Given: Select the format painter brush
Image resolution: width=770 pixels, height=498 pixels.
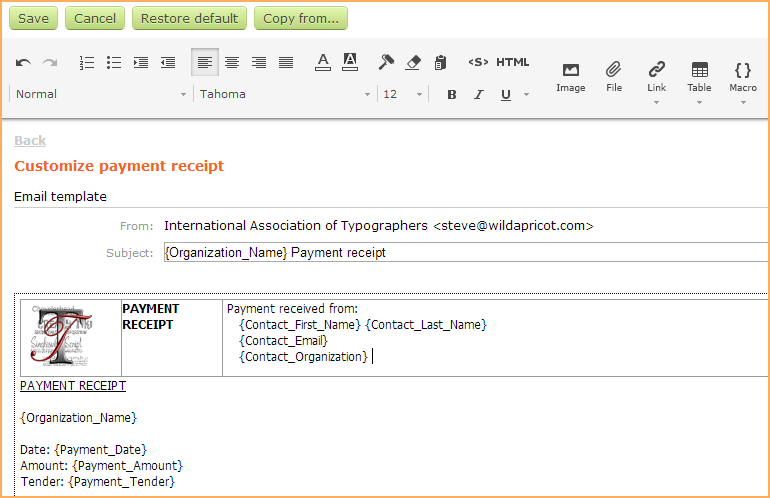Looking at the screenshot, I should click(x=386, y=62).
